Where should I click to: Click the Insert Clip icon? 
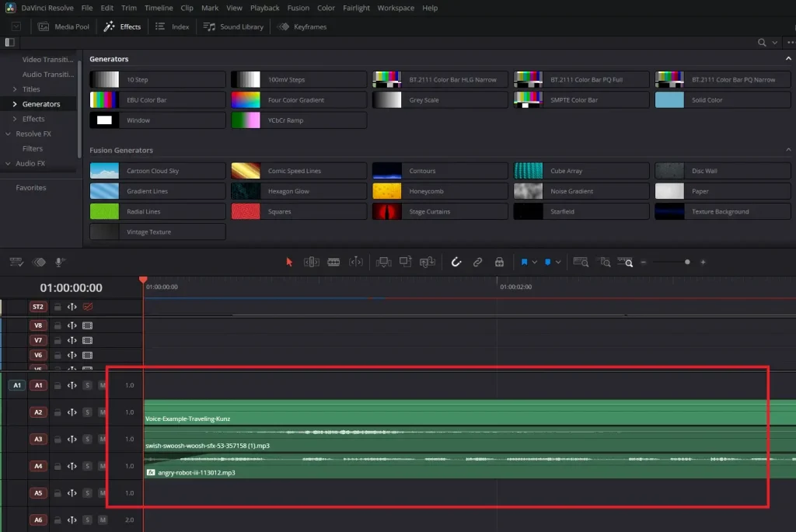tap(383, 263)
